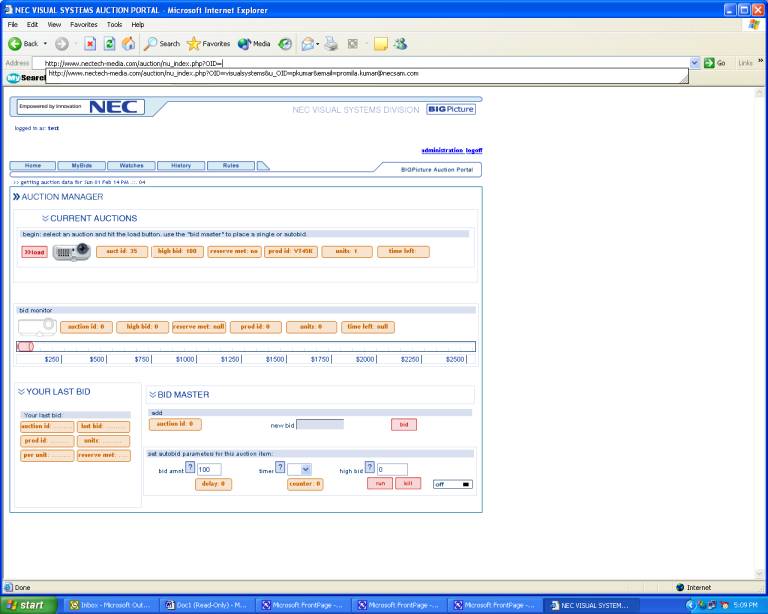
Task: Click the MySearch toolbar logo
Action: (25, 78)
